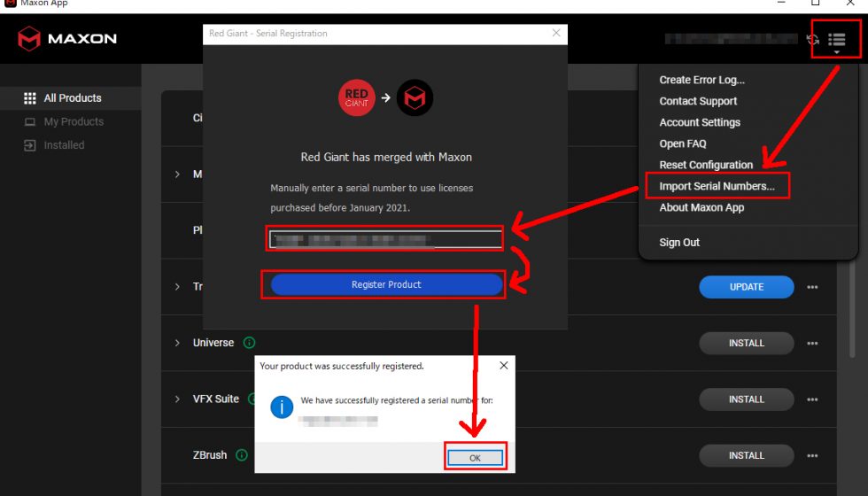
Task: Close the Serial Registration dialog
Action: click(x=556, y=34)
